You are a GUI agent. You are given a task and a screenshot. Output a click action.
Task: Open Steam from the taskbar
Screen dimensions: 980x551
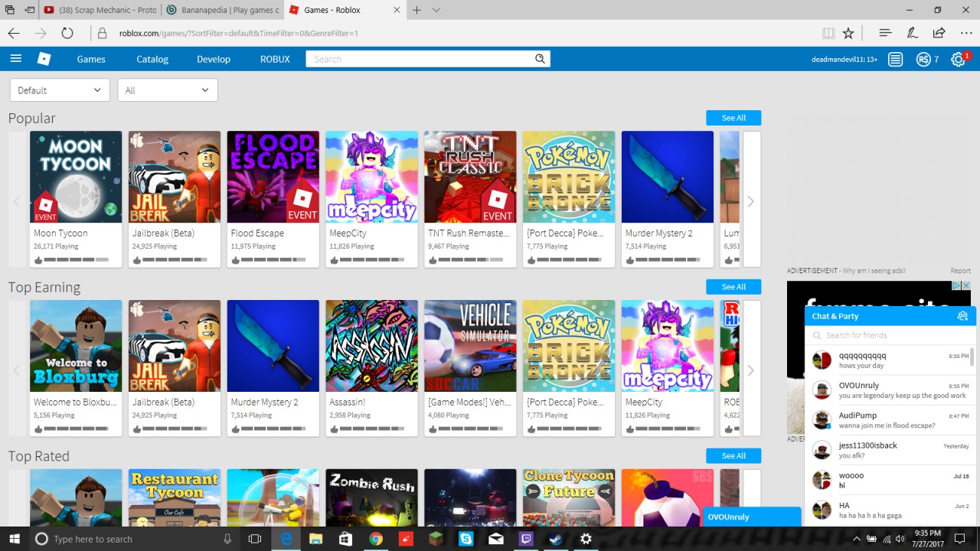pos(556,539)
